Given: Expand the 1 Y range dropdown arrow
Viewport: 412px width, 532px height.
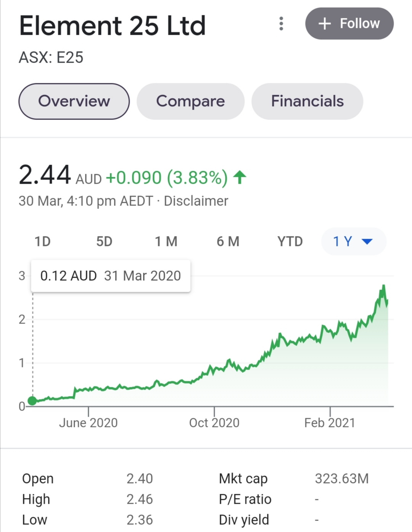Looking at the screenshot, I should tap(367, 241).
